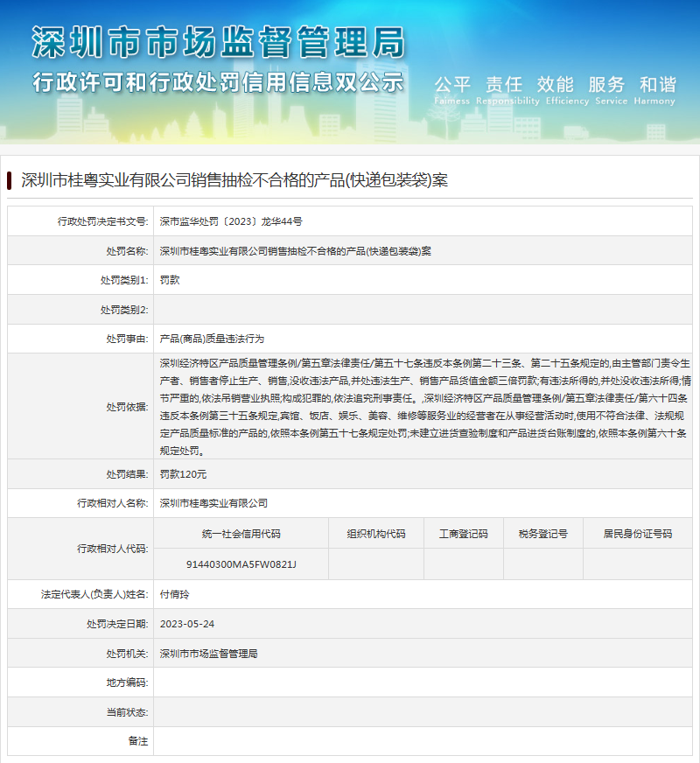Click the "法定代表人(负责人)姓名:" row label
Image resolution: width=700 pixels, height=763 pixels.
point(94,595)
